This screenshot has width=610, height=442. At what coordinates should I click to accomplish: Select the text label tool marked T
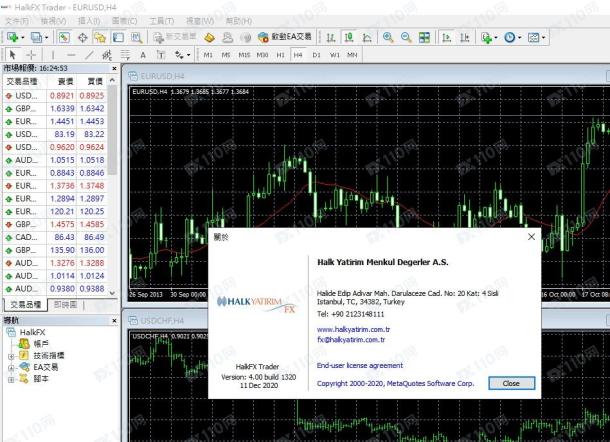coord(161,55)
